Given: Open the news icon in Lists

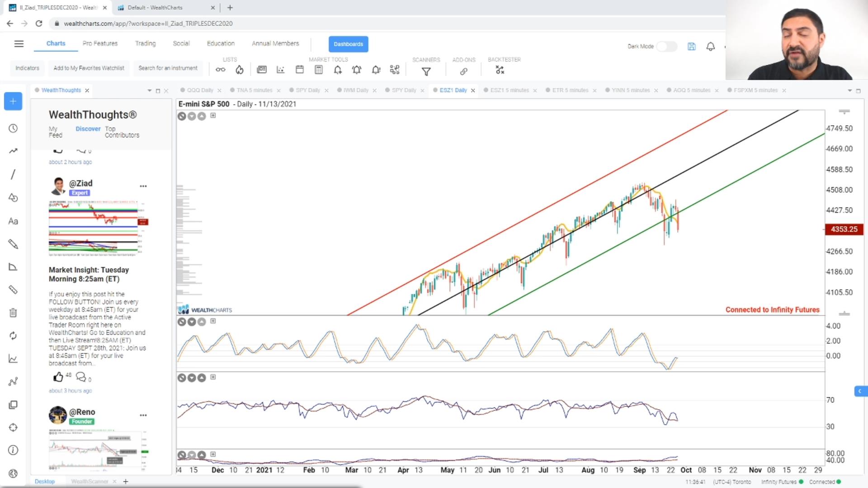Looking at the screenshot, I should [261, 70].
